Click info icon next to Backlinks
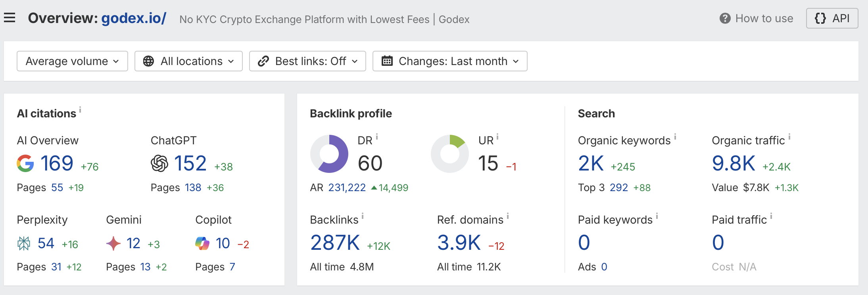Viewport: 868px width, 295px height. click(x=363, y=216)
